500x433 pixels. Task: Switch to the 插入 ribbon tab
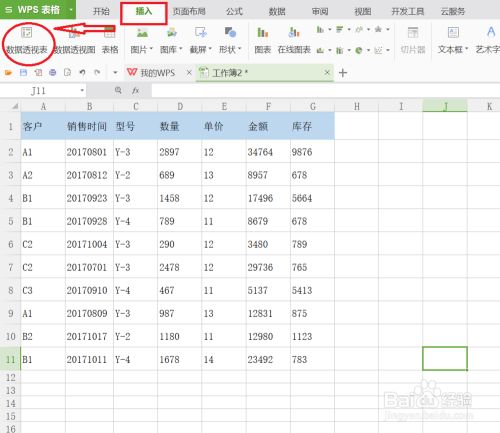tap(144, 12)
